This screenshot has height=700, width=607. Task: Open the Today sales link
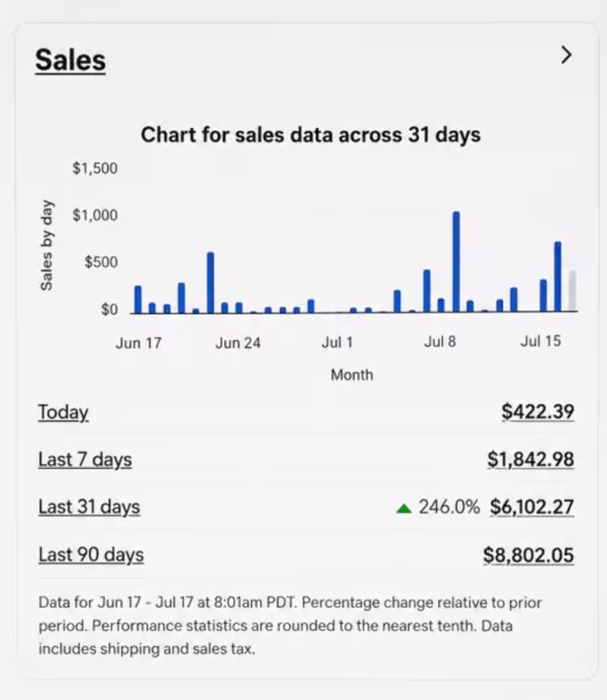[63, 412]
